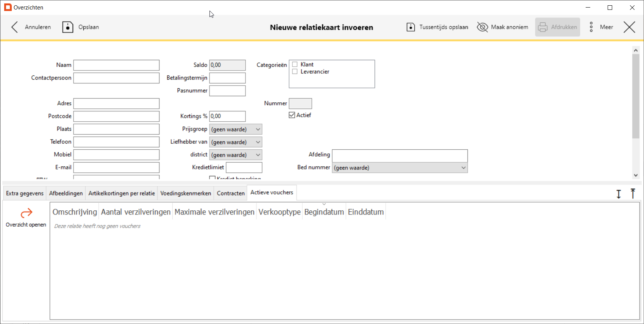Image resolution: width=644 pixels, height=324 pixels.
Task: Open the Voedingskenmerken tab
Action: tap(186, 193)
